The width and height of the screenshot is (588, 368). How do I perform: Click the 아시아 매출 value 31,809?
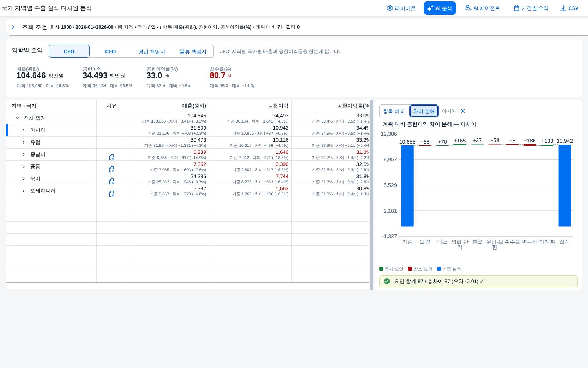tap(198, 128)
